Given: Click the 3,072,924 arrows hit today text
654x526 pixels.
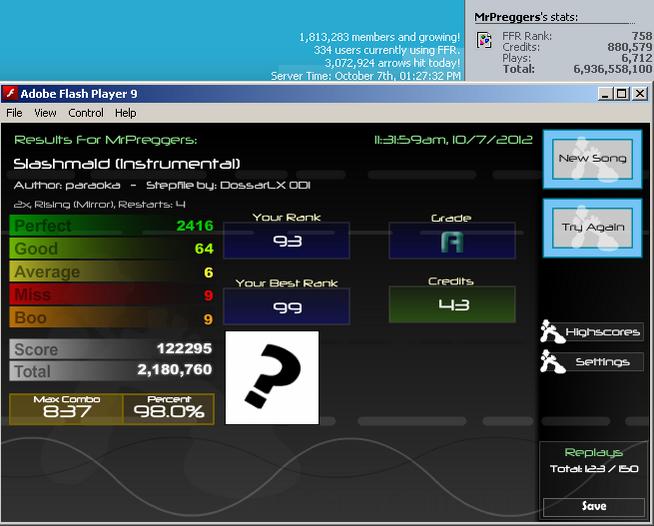Looking at the screenshot, I should pyautogui.click(x=392, y=63).
